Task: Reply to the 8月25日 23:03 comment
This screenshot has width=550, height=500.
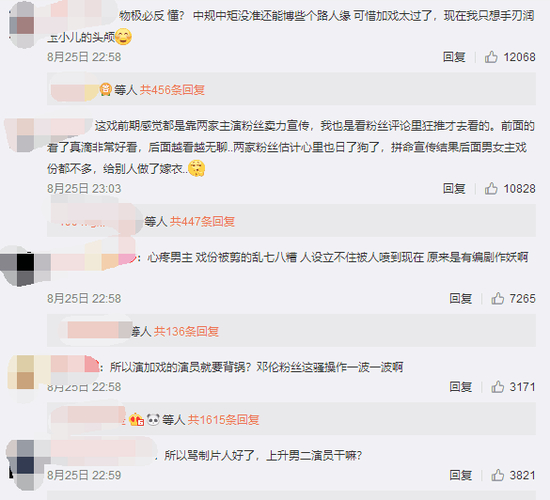Action: [x=454, y=188]
